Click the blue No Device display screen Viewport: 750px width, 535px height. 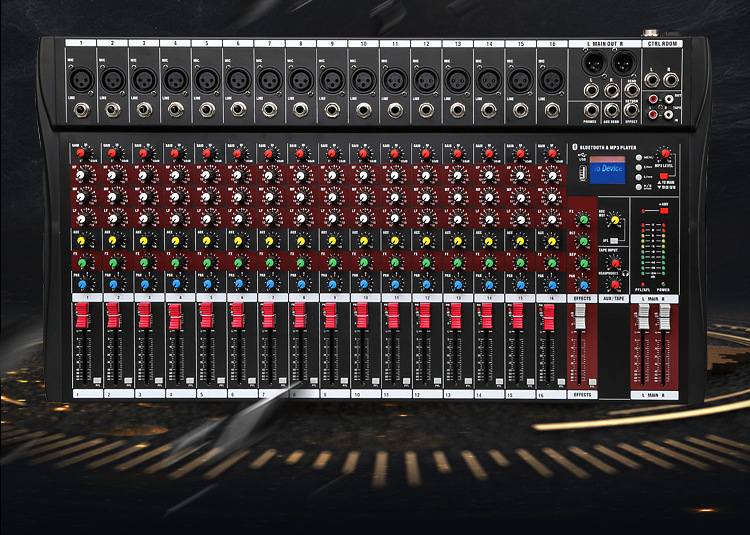tap(607, 169)
